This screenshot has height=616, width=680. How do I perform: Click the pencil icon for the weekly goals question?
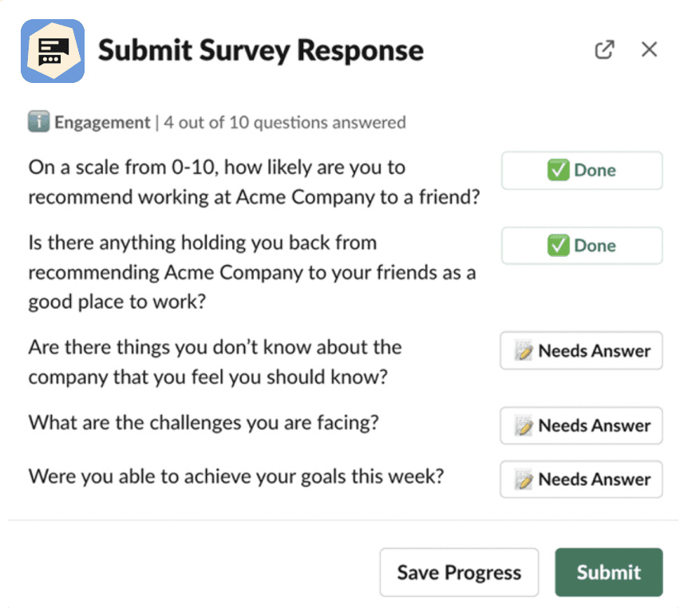coord(524,480)
